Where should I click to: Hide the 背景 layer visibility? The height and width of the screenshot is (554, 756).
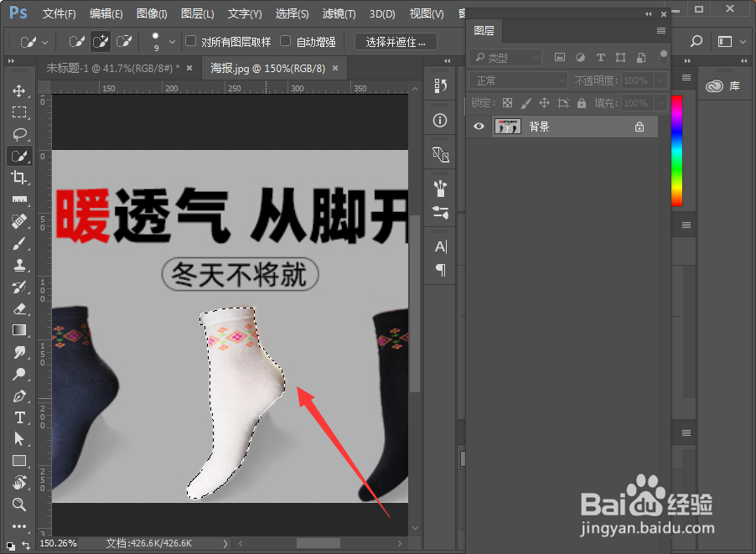478,126
